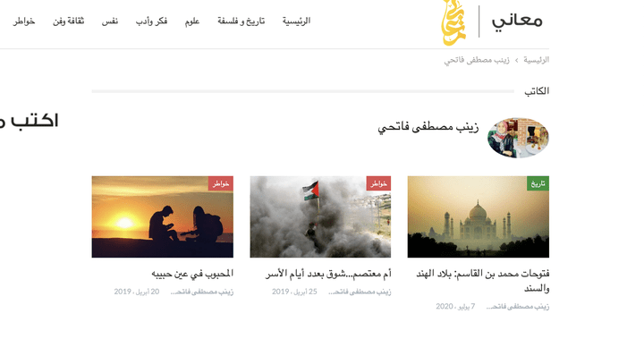Image resolution: width=644 pixels, height=339 pixels.
Task: Click the green تاريخ category tag
Action: 538,183
